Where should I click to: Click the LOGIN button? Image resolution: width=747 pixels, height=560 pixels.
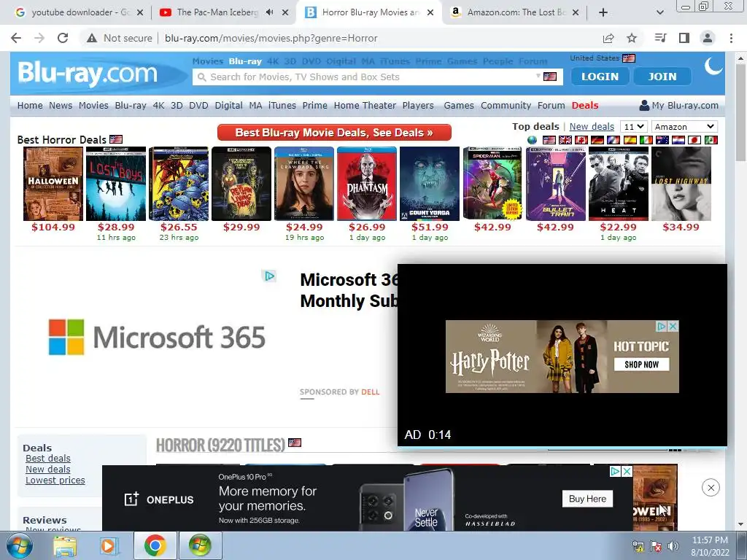[600, 76]
